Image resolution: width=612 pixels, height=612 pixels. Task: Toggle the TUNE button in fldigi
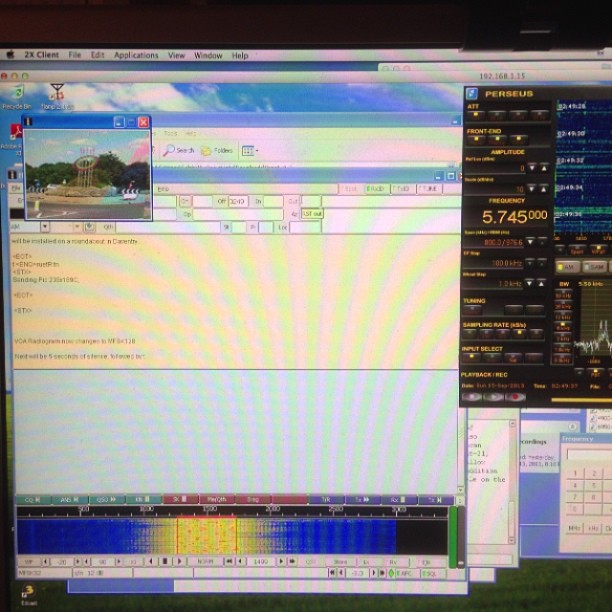(429, 189)
